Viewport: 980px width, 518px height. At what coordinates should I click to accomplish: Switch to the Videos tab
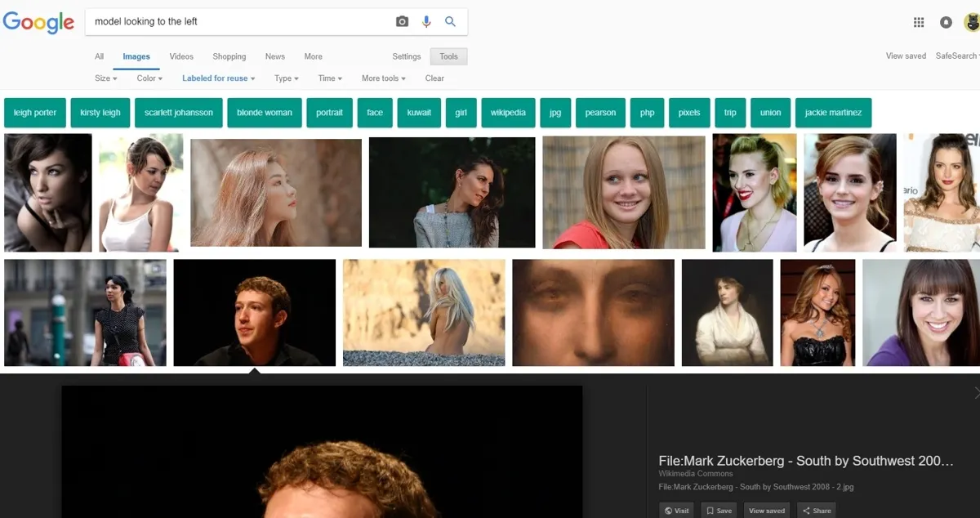181,56
